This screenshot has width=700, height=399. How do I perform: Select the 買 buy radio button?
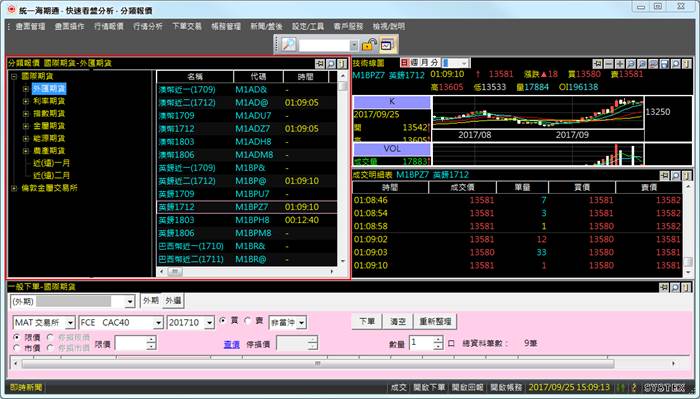[223, 321]
